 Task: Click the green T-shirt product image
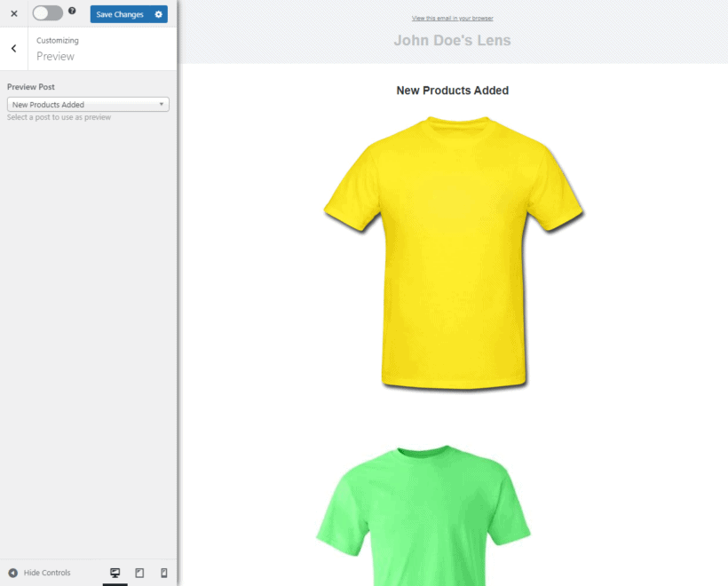(x=423, y=515)
